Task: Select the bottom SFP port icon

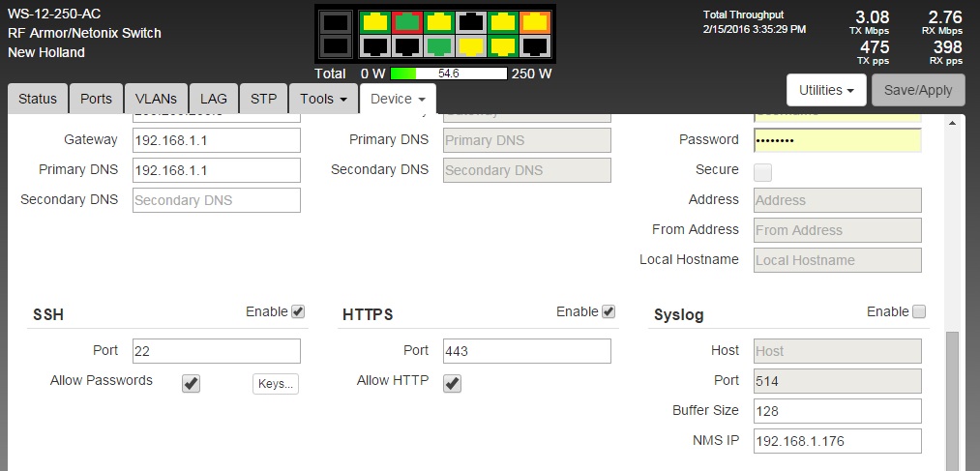Action: pyautogui.click(x=336, y=45)
